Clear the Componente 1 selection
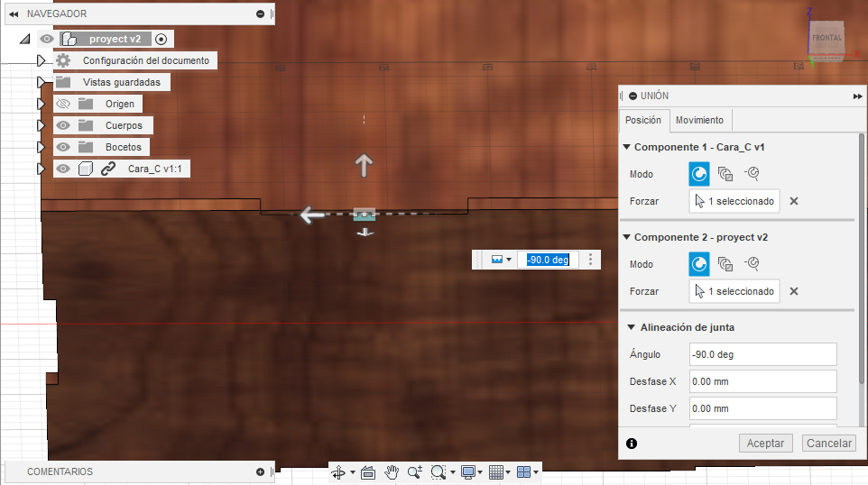This screenshot has height=485, width=868. 794,201
